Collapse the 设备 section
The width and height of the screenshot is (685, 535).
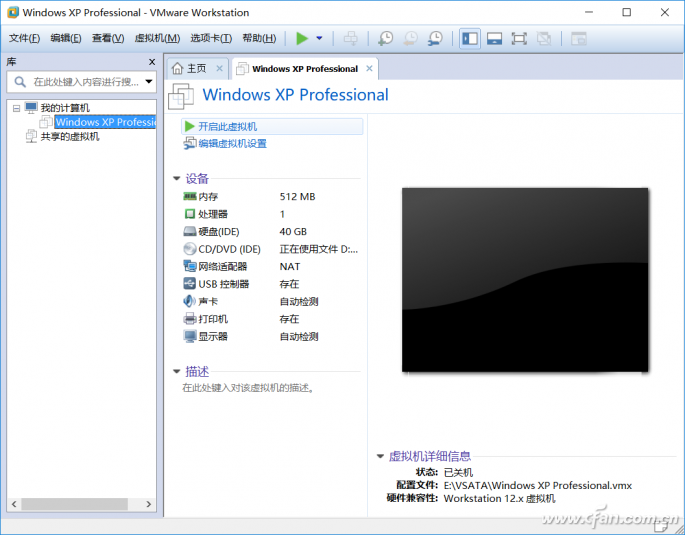coord(176,178)
